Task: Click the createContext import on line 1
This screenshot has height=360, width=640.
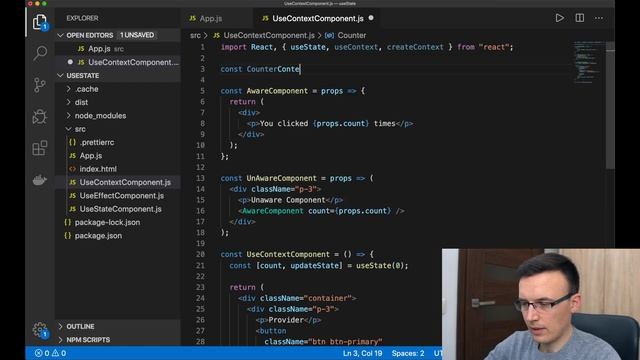Action: click(x=415, y=47)
